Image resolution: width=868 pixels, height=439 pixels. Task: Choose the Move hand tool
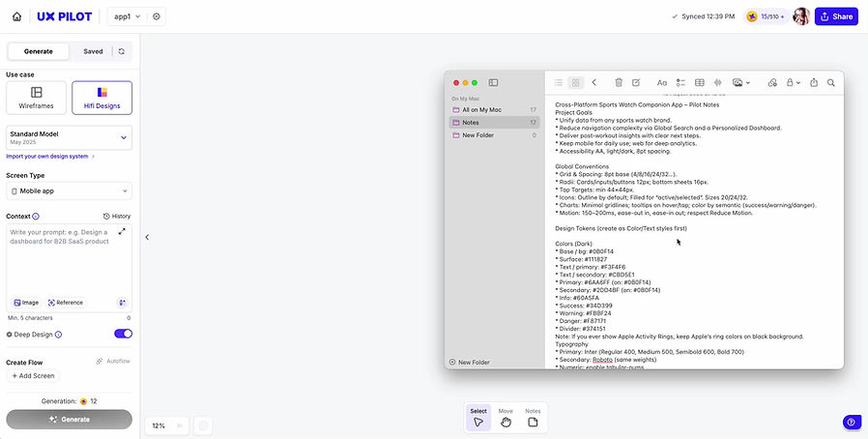click(x=506, y=418)
